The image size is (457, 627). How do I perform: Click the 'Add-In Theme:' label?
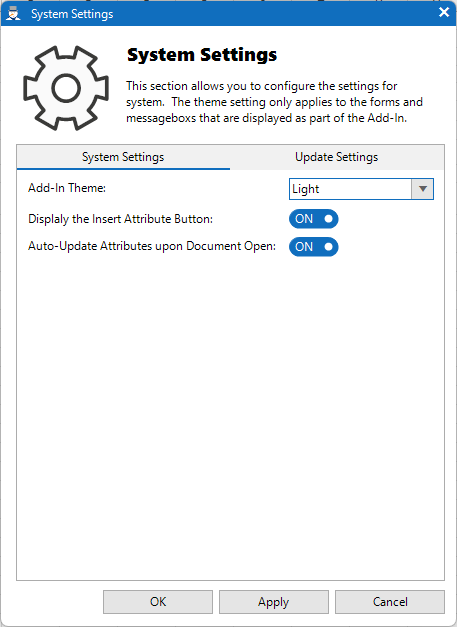pyautogui.click(x=67, y=188)
